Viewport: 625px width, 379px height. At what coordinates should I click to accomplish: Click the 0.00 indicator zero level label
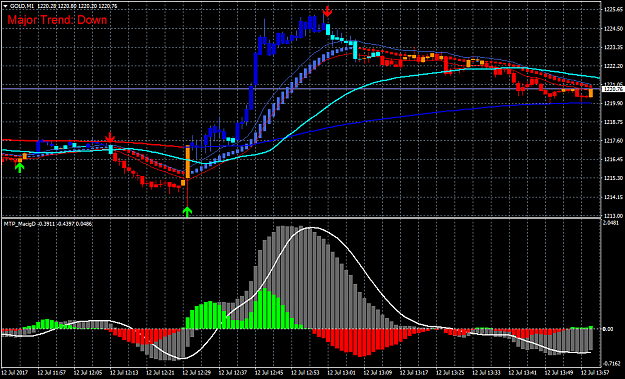(608, 329)
